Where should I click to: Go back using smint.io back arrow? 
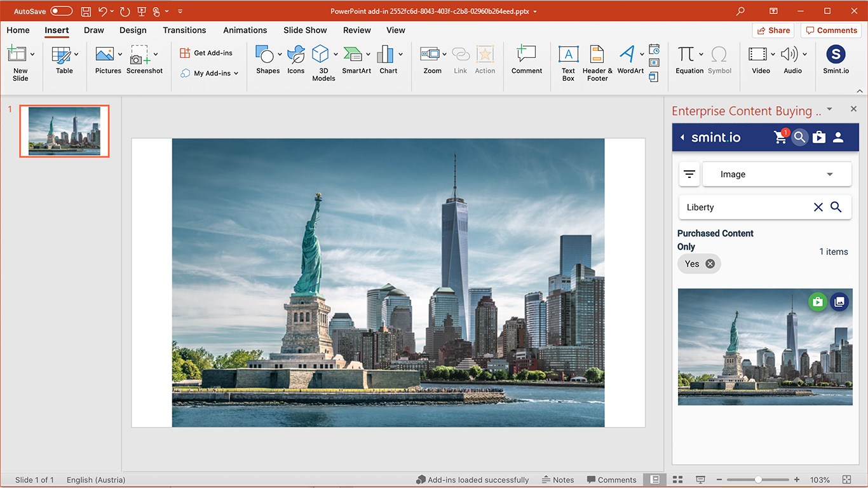(x=682, y=137)
